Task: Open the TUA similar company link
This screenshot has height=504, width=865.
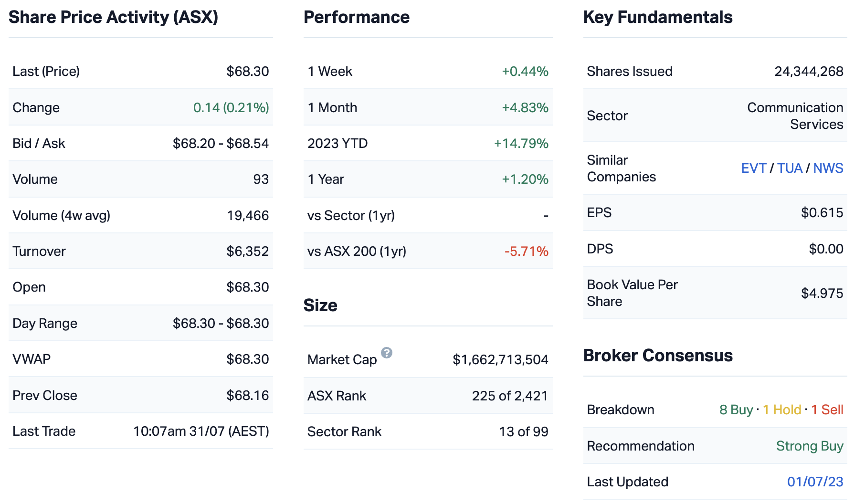Action: click(x=790, y=168)
